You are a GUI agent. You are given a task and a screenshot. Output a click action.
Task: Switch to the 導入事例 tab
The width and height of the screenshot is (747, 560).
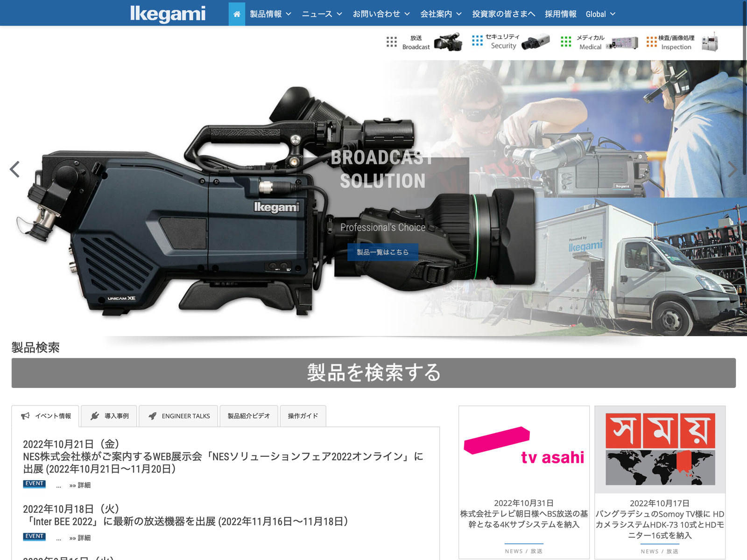(109, 416)
